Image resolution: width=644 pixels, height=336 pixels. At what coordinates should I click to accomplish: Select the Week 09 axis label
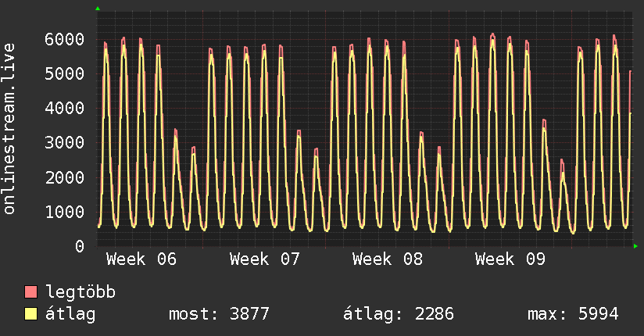point(510,259)
